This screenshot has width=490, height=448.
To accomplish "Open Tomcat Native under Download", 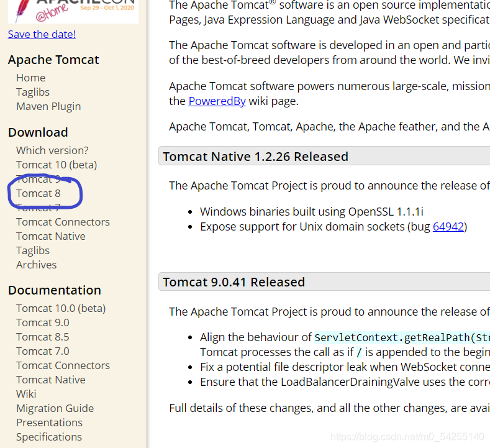I will 51,236.
